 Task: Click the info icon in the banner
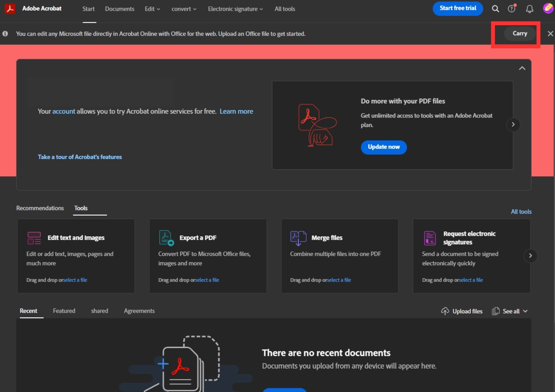pos(5,34)
